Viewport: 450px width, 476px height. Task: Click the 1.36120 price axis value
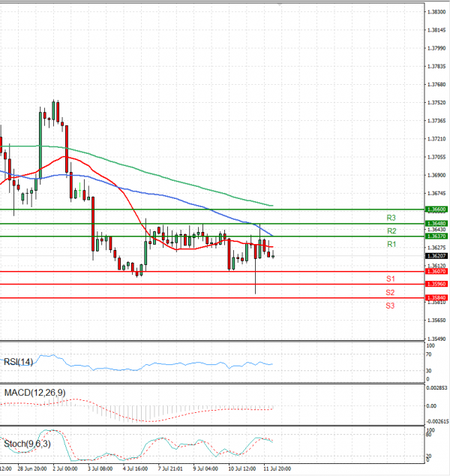(436, 266)
